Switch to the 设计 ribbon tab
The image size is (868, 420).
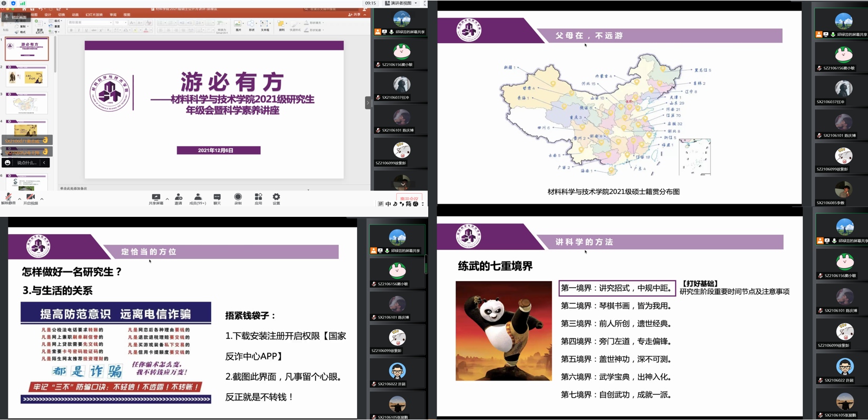click(x=48, y=15)
